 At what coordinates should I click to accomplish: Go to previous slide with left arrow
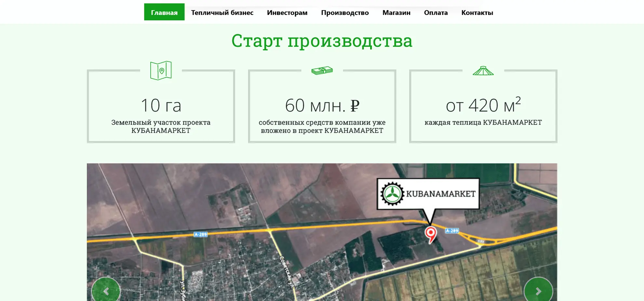pyautogui.click(x=106, y=291)
